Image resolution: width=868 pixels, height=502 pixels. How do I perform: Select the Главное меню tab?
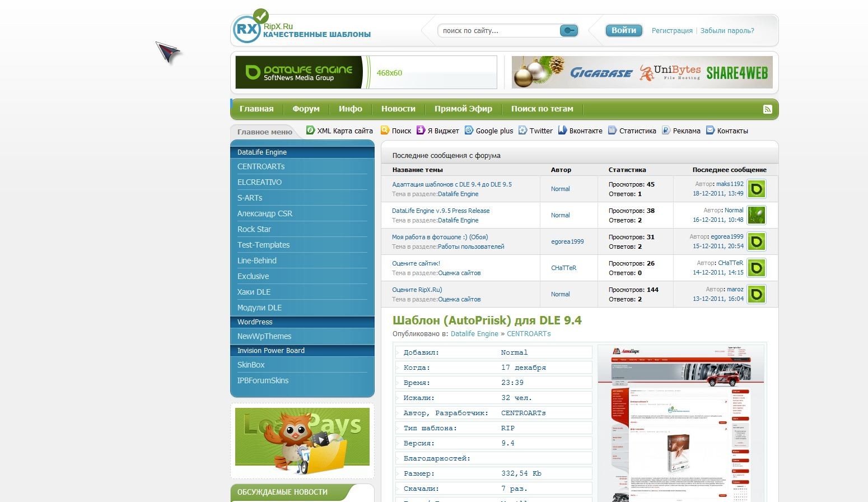click(264, 132)
